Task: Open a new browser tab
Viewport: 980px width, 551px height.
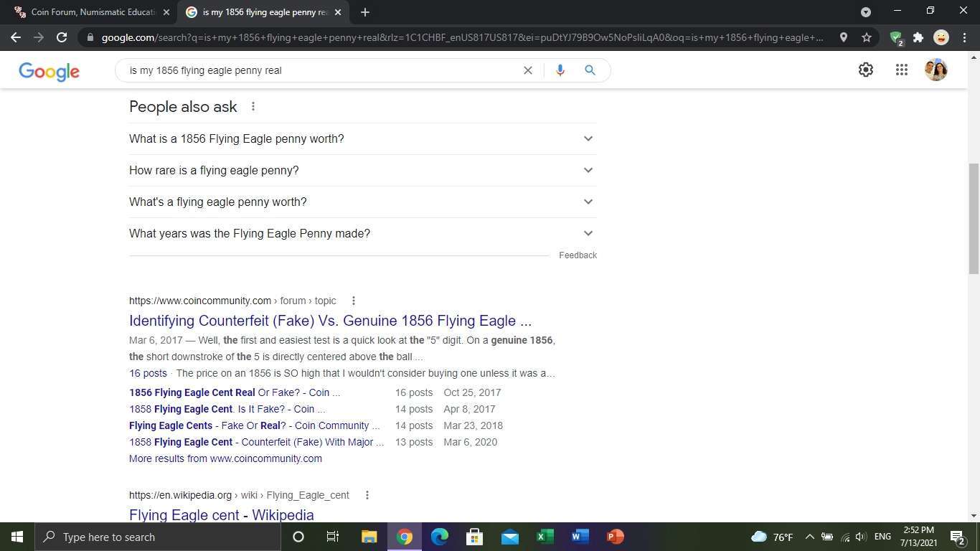Action: click(x=364, y=12)
